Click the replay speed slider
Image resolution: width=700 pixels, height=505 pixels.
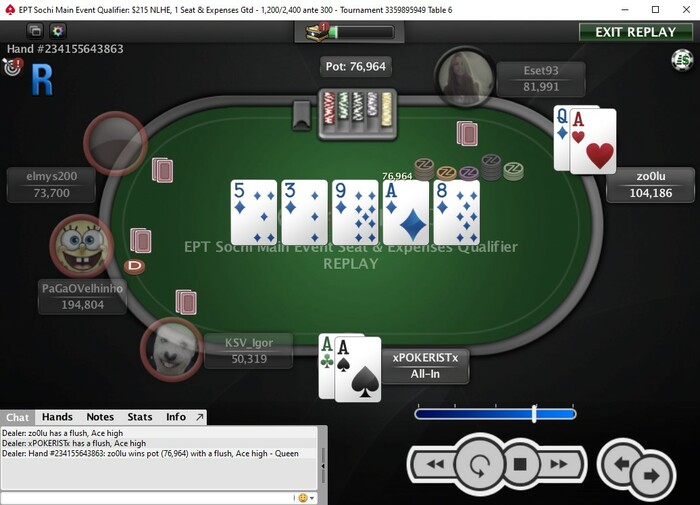point(495,414)
